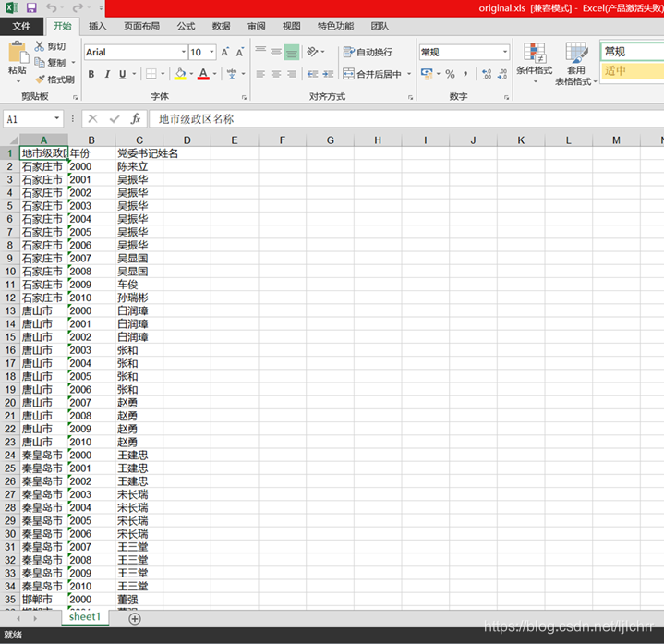Apply the 常规 (Normal) cell style
The width and height of the screenshot is (664, 644).
[632, 52]
